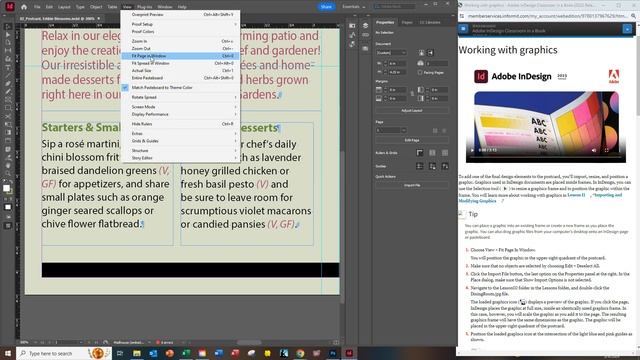Toggle Show Guides icon
The height and width of the screenshot is (360, 640).
point(420,166)
